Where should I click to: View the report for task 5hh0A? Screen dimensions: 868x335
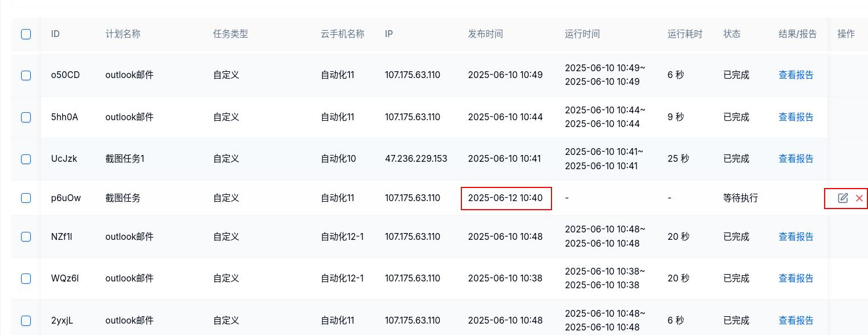tap(796, 117)
